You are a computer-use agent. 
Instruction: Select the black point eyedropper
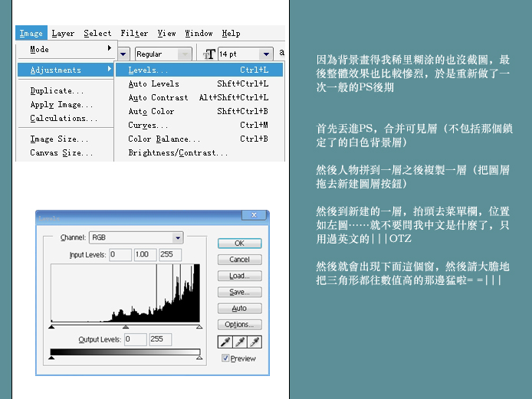pyautogui.click(x=225, y=342)
